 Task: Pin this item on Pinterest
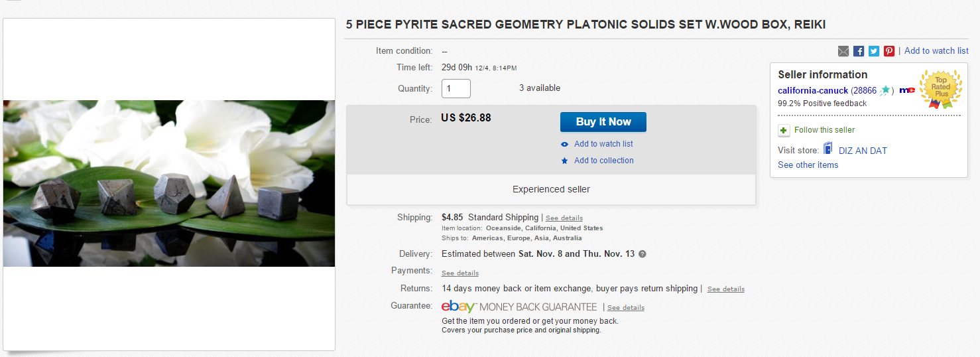tap(889, 51)
